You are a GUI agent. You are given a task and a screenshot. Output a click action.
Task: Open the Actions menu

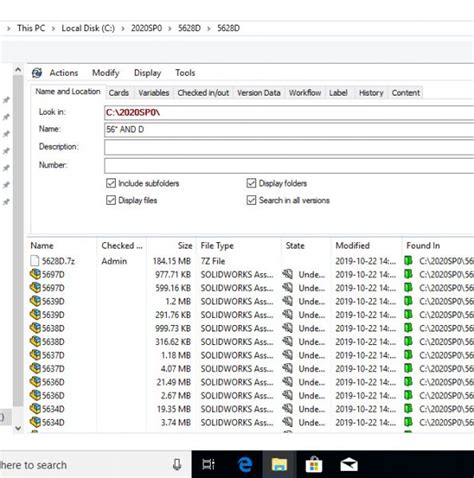[64, 73]
